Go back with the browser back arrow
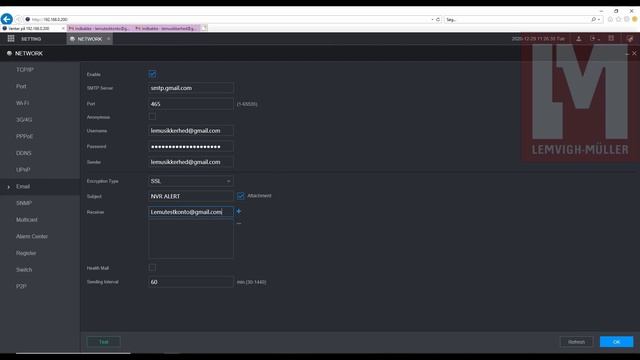 pyautogui.click(x=7, y=19)
